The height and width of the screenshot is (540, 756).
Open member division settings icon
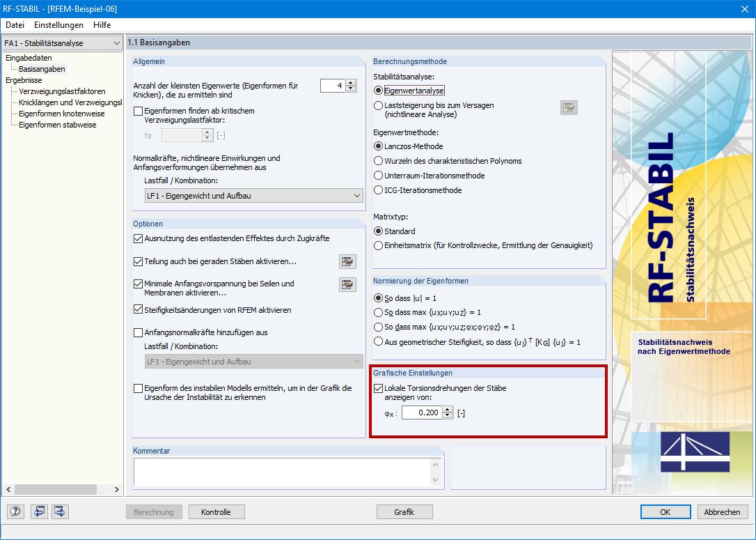347,261
